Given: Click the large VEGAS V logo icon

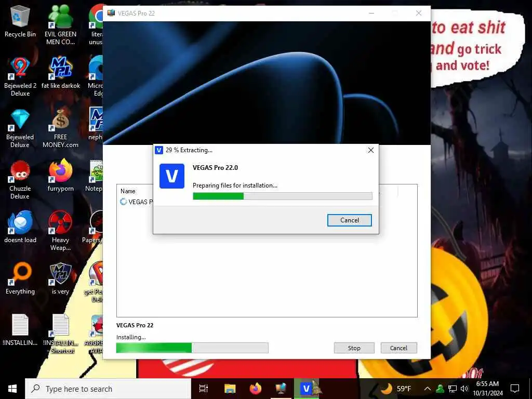Looking at the screenshot, I should [171, 176].
